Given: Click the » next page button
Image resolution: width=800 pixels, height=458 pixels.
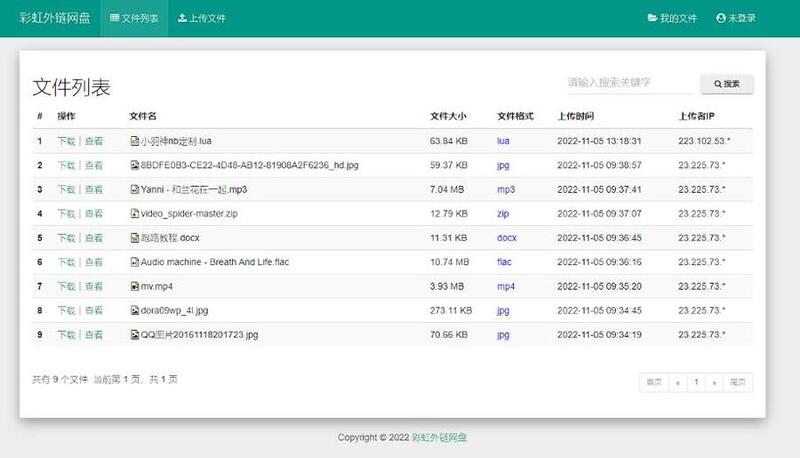Looking at the screenshot, I should pos(714,382).
